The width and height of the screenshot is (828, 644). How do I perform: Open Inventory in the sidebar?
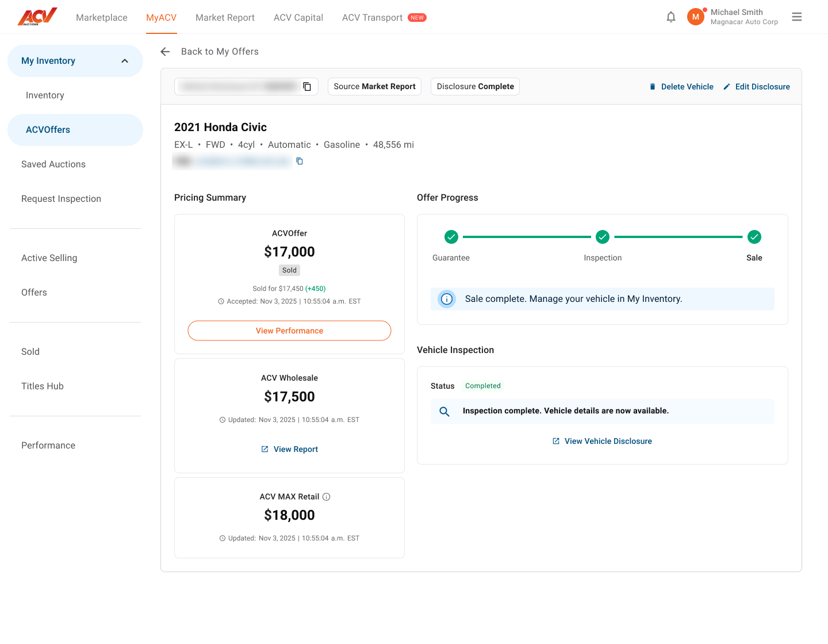tap(45, 95)
